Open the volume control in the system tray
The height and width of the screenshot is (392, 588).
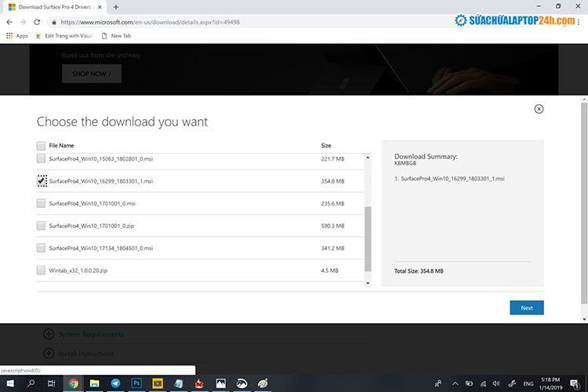[496, 383]
